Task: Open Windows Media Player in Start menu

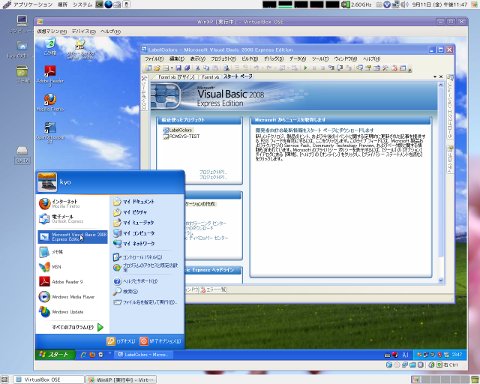Action: tap(73, 297)
